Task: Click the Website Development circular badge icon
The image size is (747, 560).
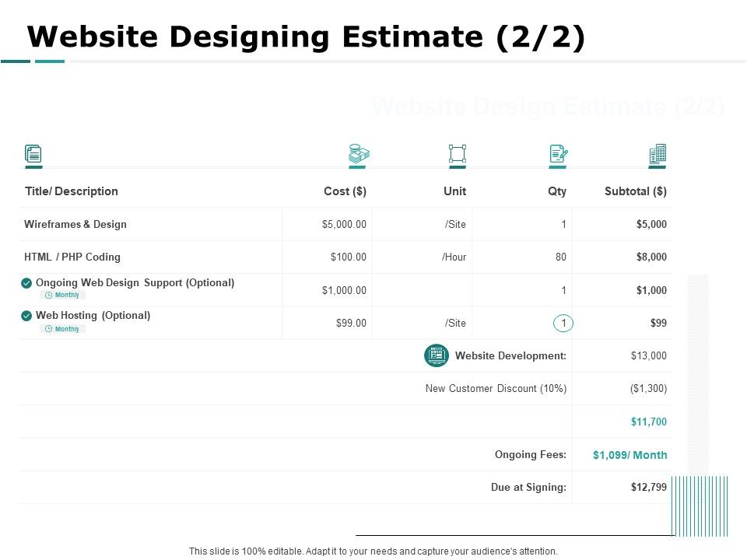Action: (x=436, y=355)
